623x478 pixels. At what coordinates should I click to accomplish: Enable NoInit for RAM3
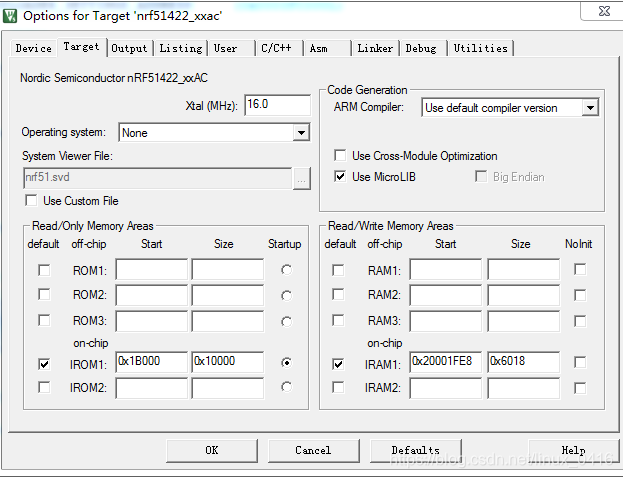pos(580,321)
